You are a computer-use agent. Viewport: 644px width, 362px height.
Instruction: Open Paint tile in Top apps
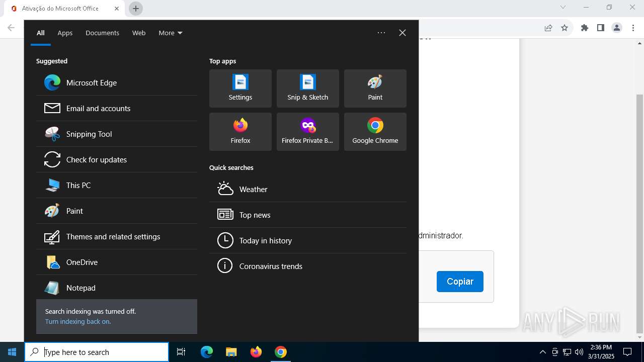[x=375, y=88]
